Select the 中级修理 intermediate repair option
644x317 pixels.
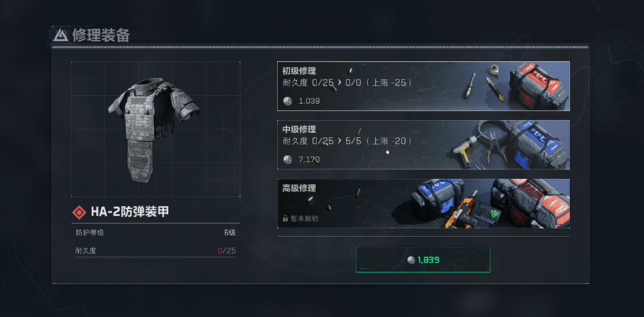tap(423, 145)
